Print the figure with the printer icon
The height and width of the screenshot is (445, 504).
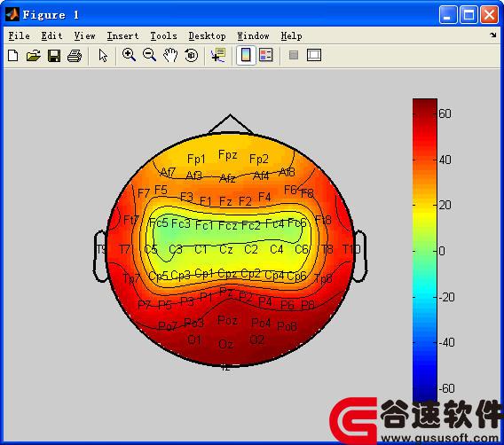click(75, 56)
